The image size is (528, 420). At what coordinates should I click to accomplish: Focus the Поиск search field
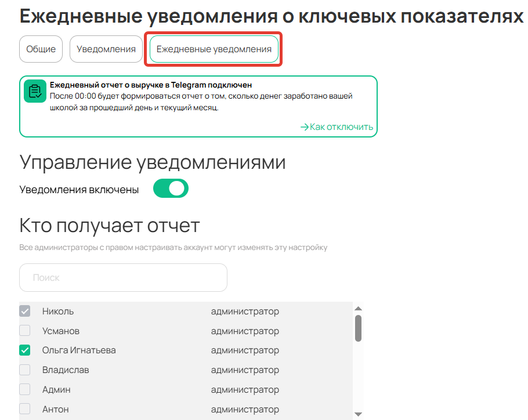tap(123, 278)
